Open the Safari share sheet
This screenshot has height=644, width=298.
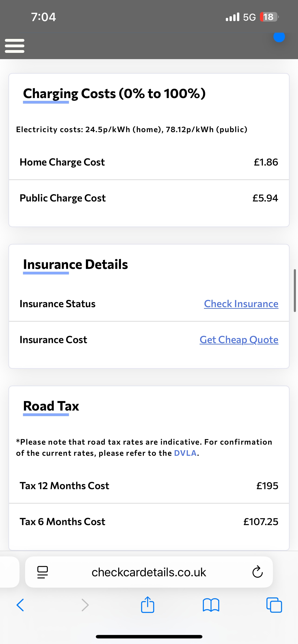(148, 605)
